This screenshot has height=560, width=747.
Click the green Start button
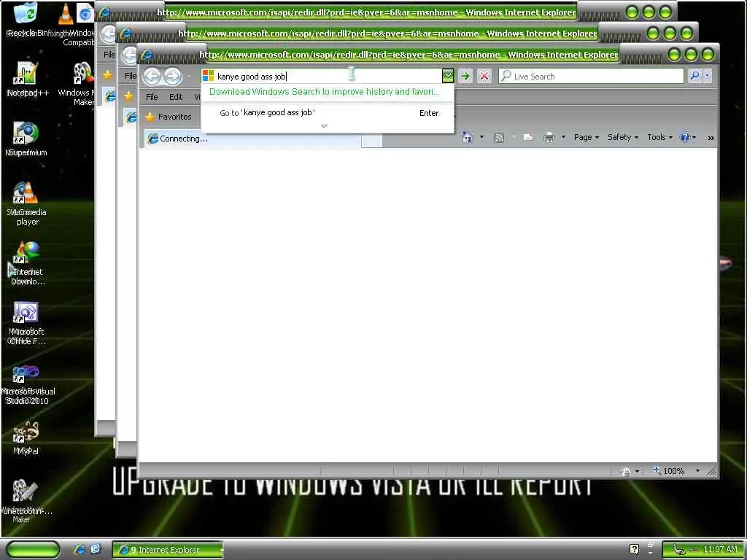[34, 549]
